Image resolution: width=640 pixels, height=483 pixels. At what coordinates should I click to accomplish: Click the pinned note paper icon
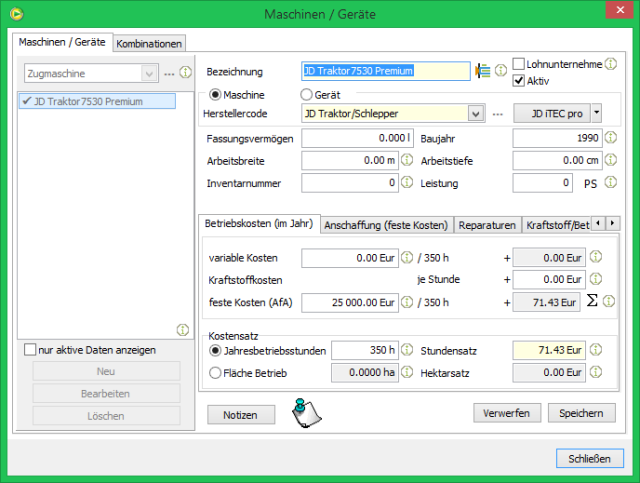pyautogui.click(x=307, y=413)
